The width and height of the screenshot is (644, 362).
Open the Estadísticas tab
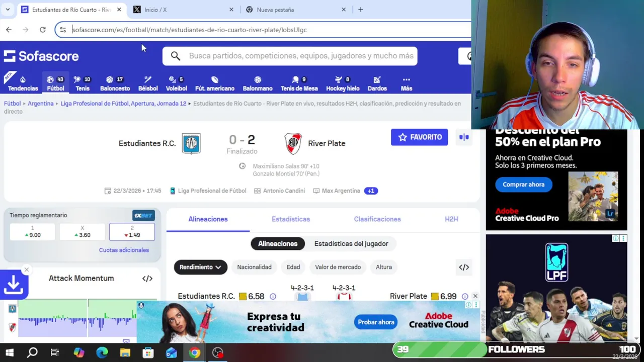click(x=291, y=219)
